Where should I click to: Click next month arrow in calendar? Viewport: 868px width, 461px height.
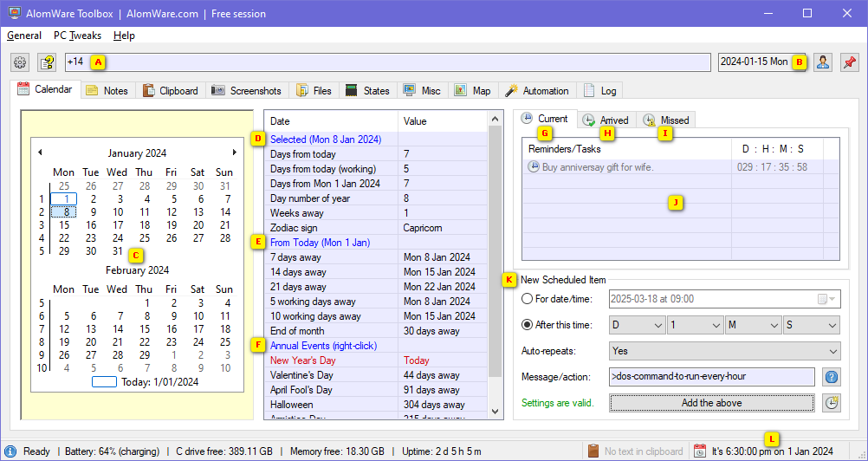[x=234, y=153]
